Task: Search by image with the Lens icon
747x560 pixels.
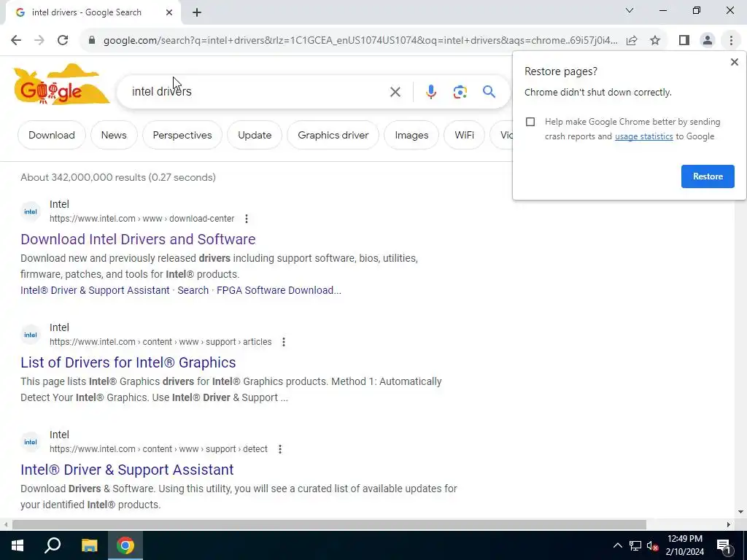Action: pos(460,92)
